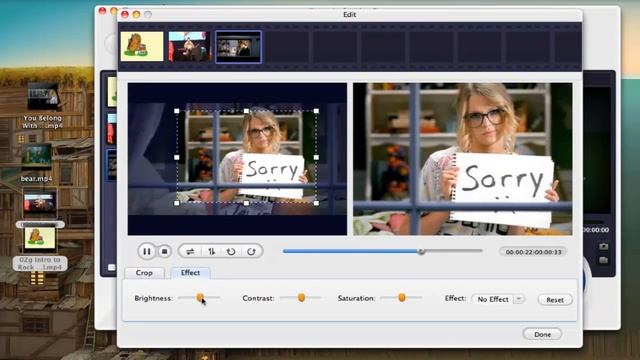Reset effect settings with Reset button
640x360 pixels.
click(555, 300)
